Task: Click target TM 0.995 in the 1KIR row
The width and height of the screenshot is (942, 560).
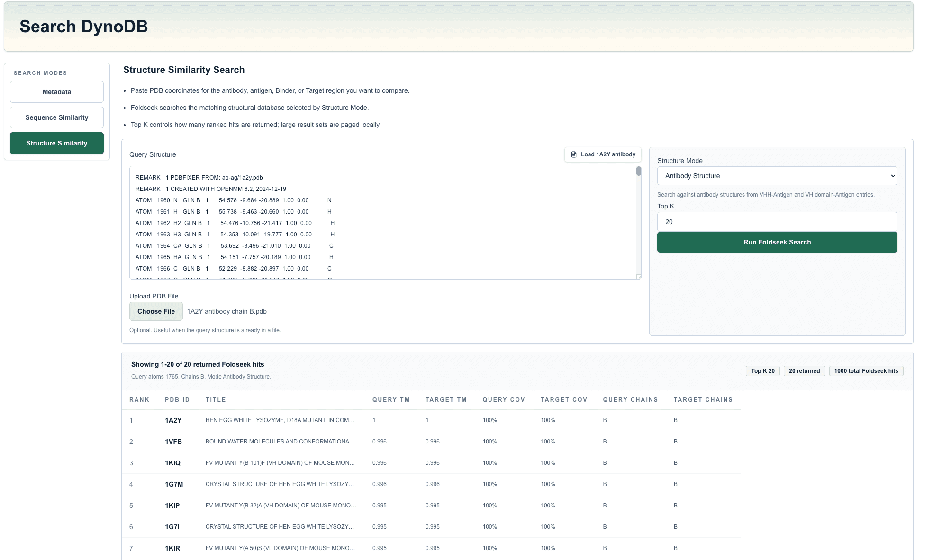Action: coord(433,548)
